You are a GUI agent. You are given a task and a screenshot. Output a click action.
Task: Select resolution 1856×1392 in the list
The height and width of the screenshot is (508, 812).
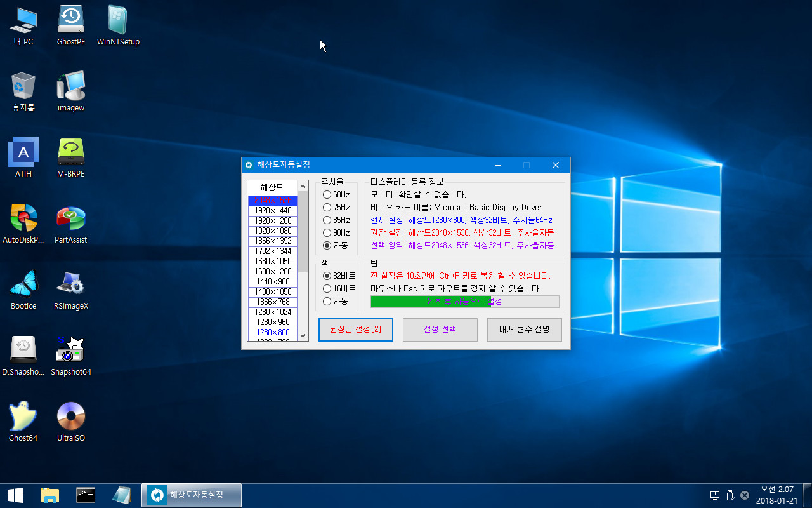(x=273, y=241)
